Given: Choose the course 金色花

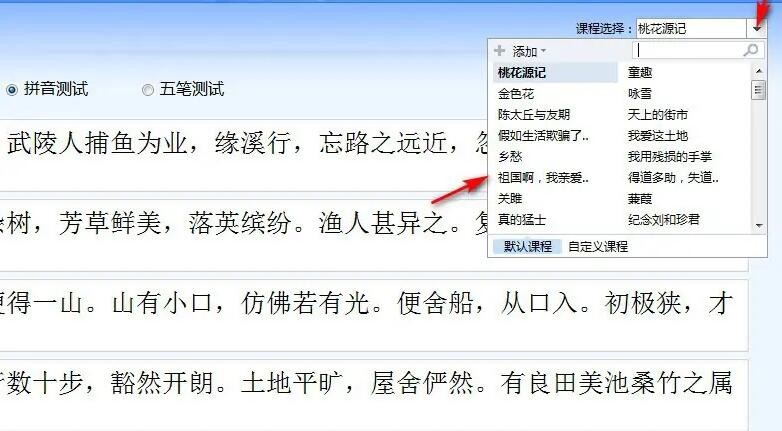Looking at the screenshot, I should pyautogui.click(x=516, y=94).
